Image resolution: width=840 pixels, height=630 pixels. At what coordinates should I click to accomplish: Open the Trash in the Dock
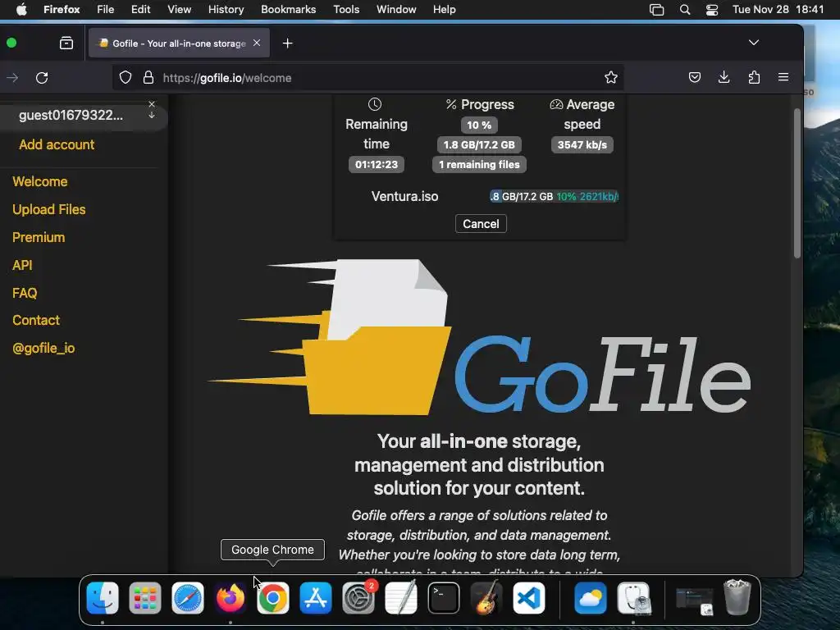tap(737, 598)
